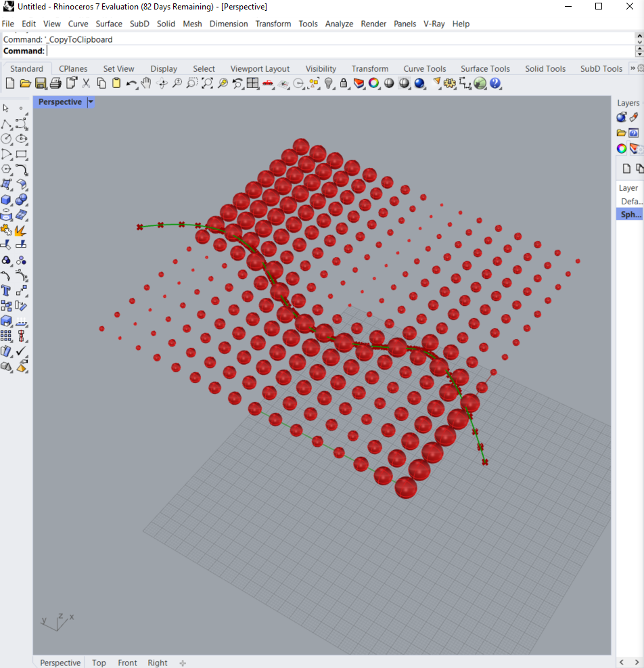Image resolution: width=644 pixels, height=668 pixels.
Task: Switch to the Curve Tools toolbar tab
Action: point(425,68)
